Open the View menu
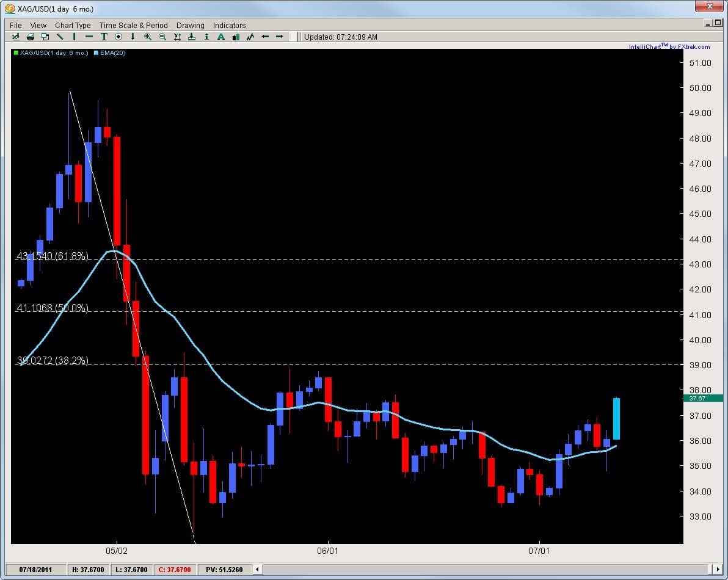Viewport: 728px width, 580px height. point(38,25)
